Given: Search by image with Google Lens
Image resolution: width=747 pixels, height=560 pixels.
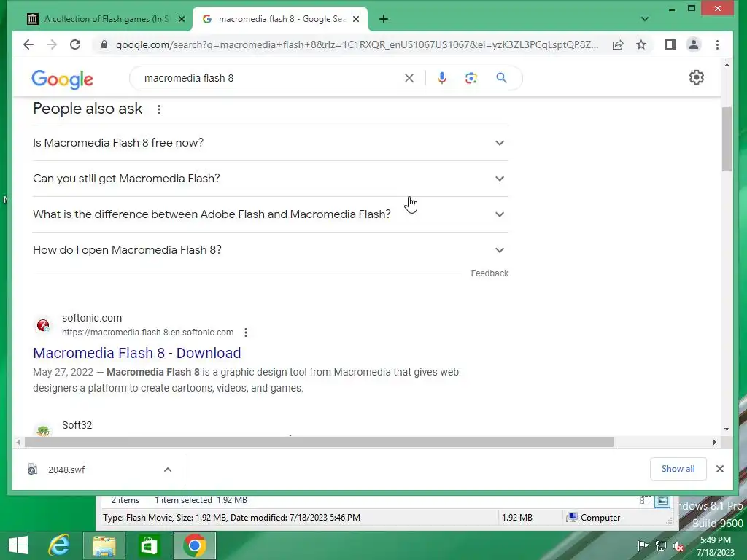Looking at the screenshot, I should pyautogui.click(x=471, y=78).
